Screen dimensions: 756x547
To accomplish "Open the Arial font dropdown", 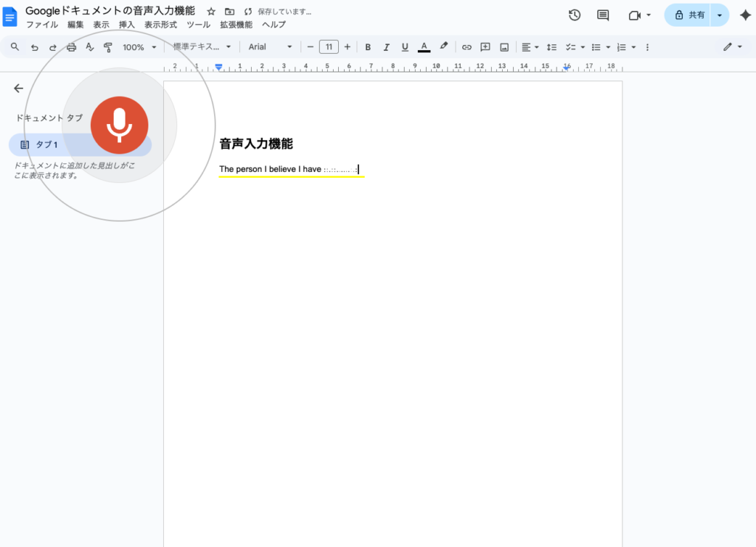I will [270, 47].
